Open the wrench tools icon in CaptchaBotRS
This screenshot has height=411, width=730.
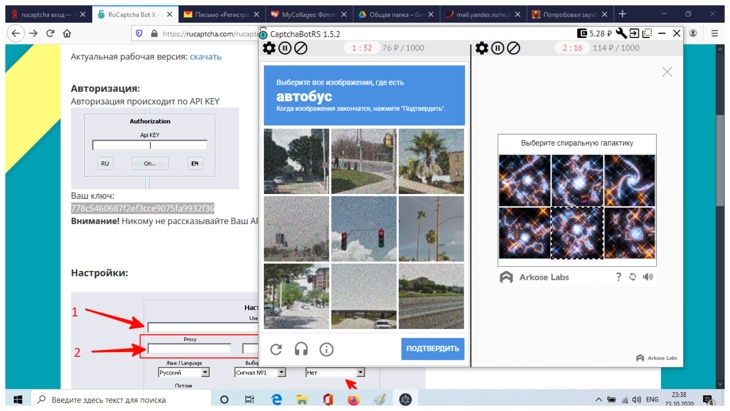621,34
